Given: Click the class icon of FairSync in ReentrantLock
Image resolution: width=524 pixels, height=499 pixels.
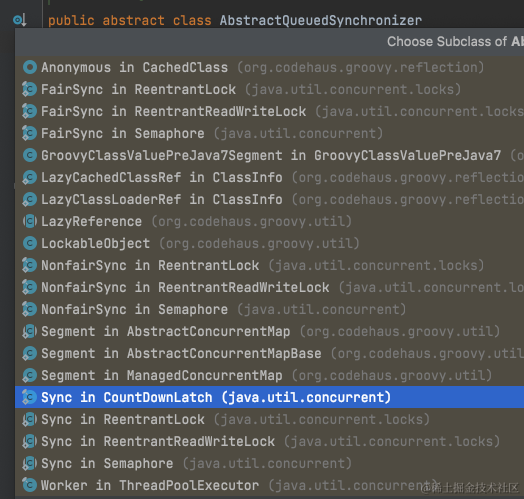Looking at the screenshot, I should tap(30, 90).
